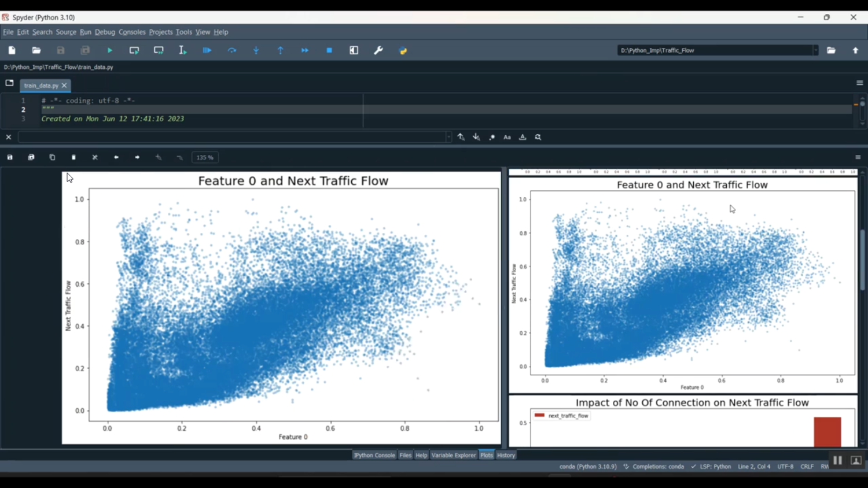Click the 135 % zoom level field

point(205,157)
